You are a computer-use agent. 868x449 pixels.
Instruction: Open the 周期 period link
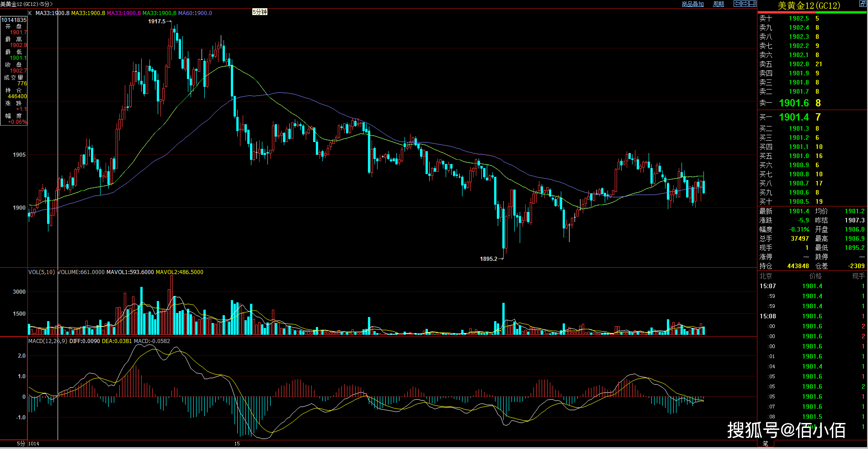click(x=718, y=4)
